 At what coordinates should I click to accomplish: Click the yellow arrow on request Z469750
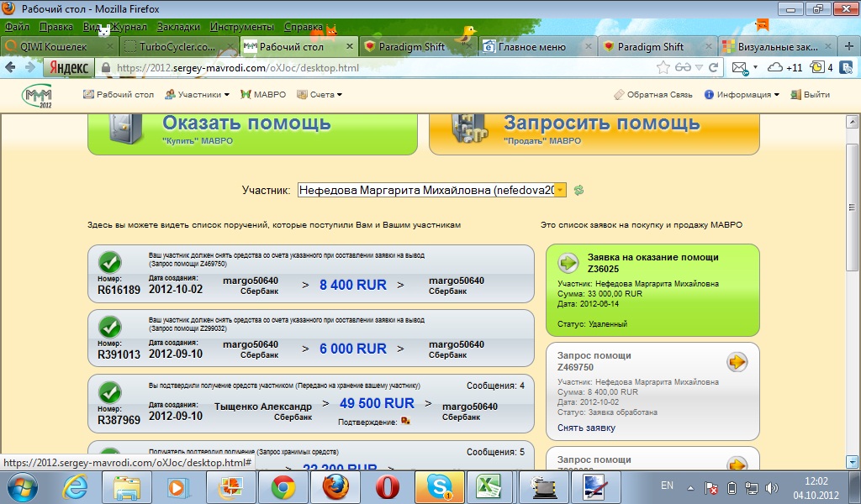pyautogui.click(x=737, y=362)
